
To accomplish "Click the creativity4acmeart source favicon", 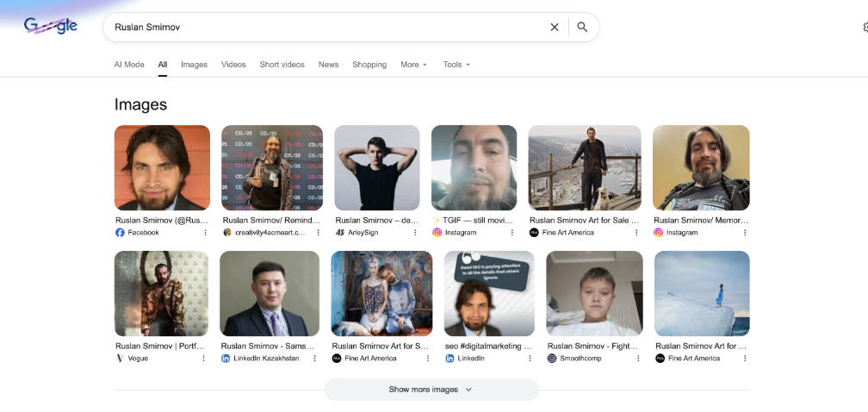I will 227,233.
